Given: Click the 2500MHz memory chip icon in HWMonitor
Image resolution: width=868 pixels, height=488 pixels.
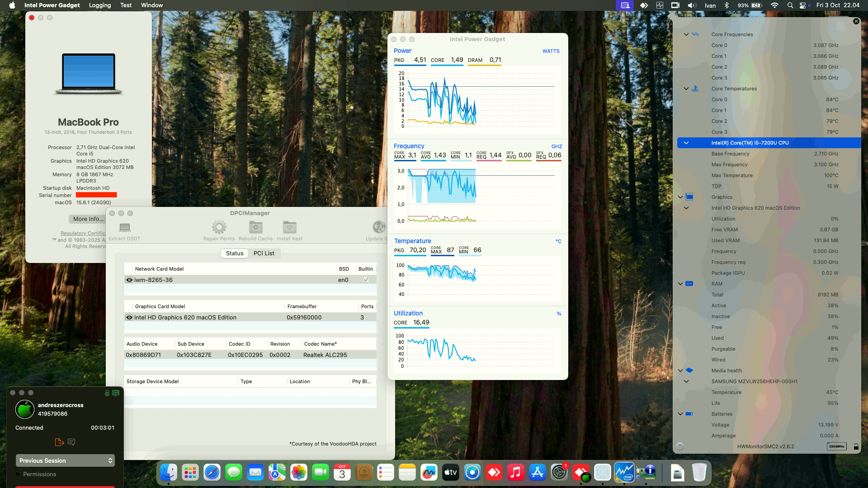Looking at the screenshot, I should (837, 446).
